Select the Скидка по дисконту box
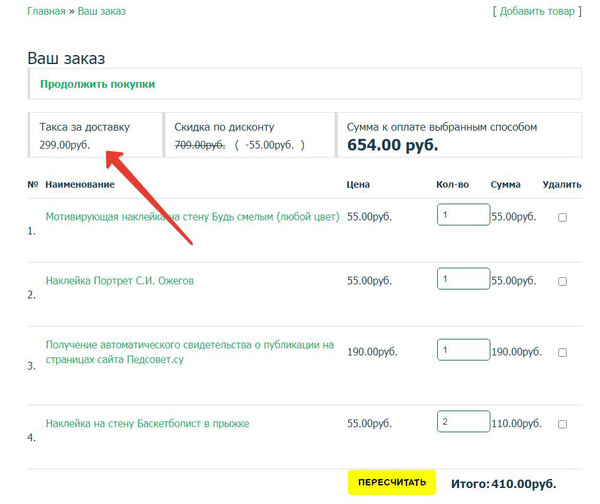Screen dimensions: 600x504 point(247,136)
